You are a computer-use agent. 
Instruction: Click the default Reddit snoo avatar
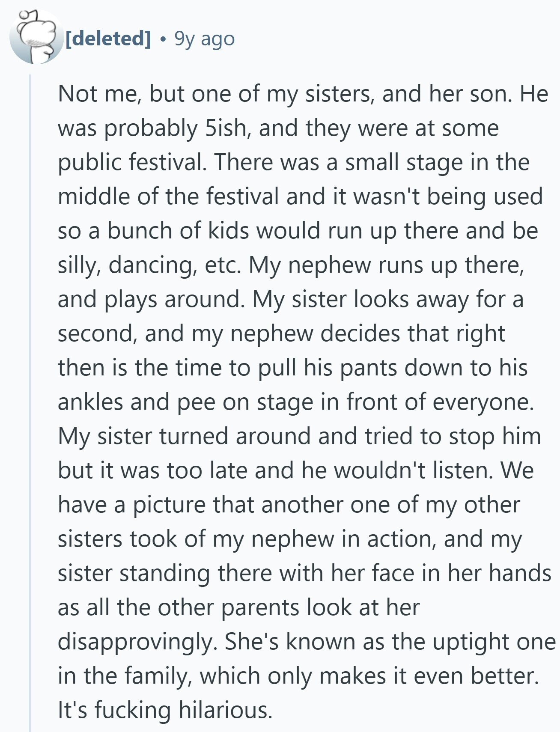pos(36,37)
